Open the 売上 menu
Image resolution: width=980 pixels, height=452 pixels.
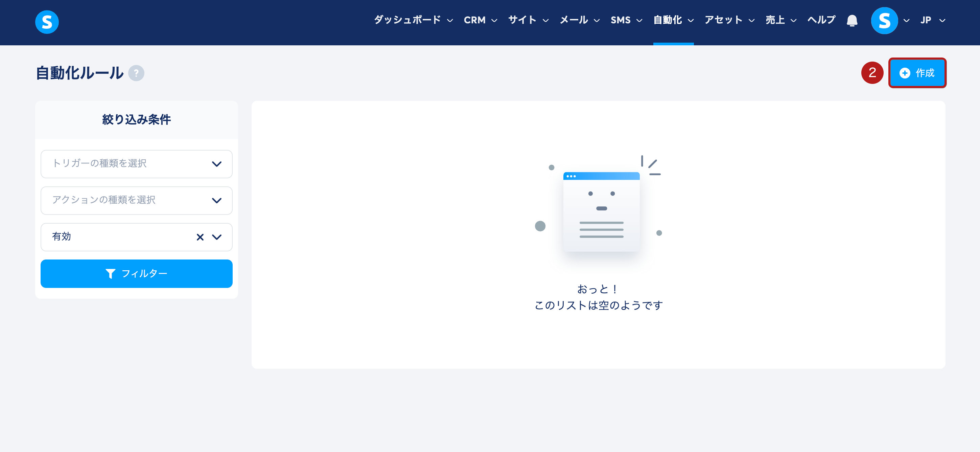780,20
